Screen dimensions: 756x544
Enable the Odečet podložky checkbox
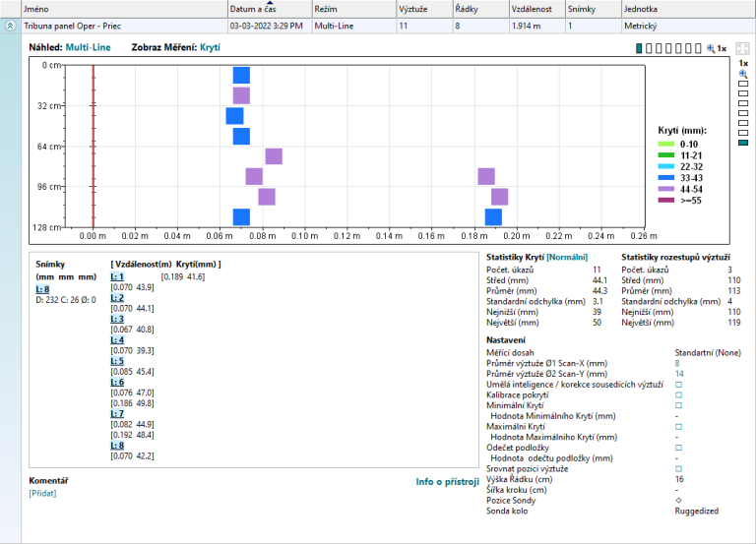pos(678,448)
